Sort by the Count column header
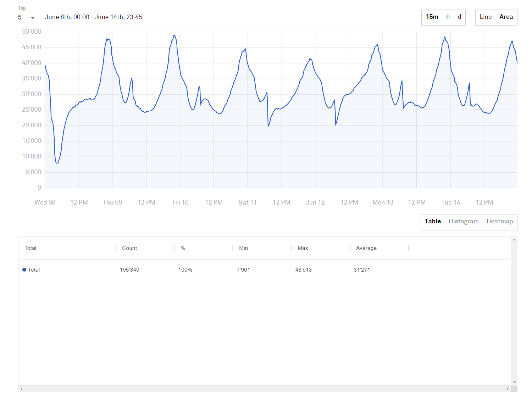The width and height of the screenshot is (532, 396). click(129, 248)
